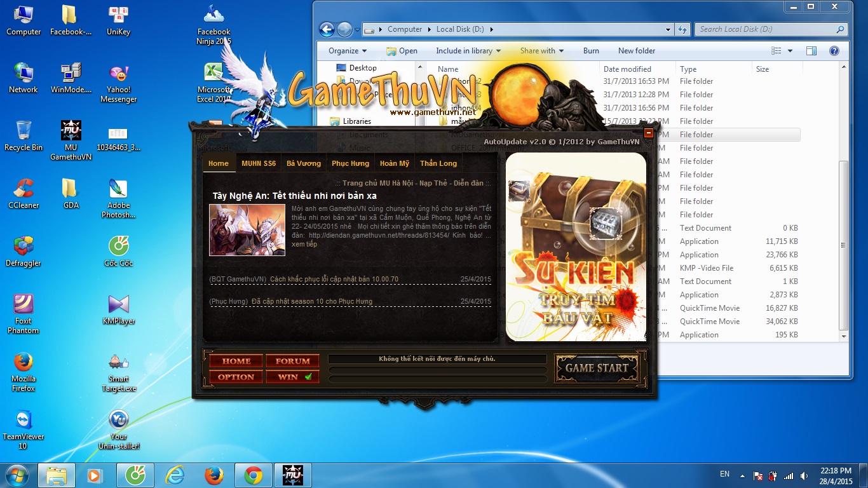Open the Computer desktop icon

(24, 20)
